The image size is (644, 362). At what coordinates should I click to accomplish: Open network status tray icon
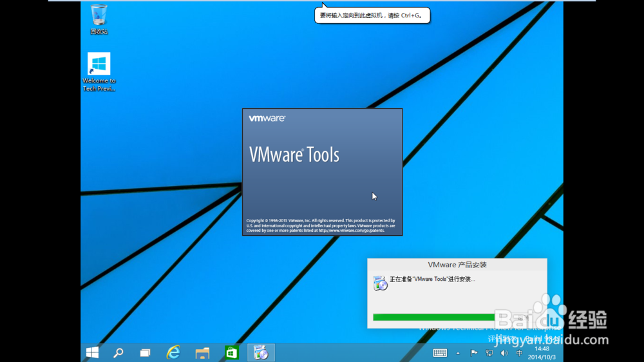point(489,352)
